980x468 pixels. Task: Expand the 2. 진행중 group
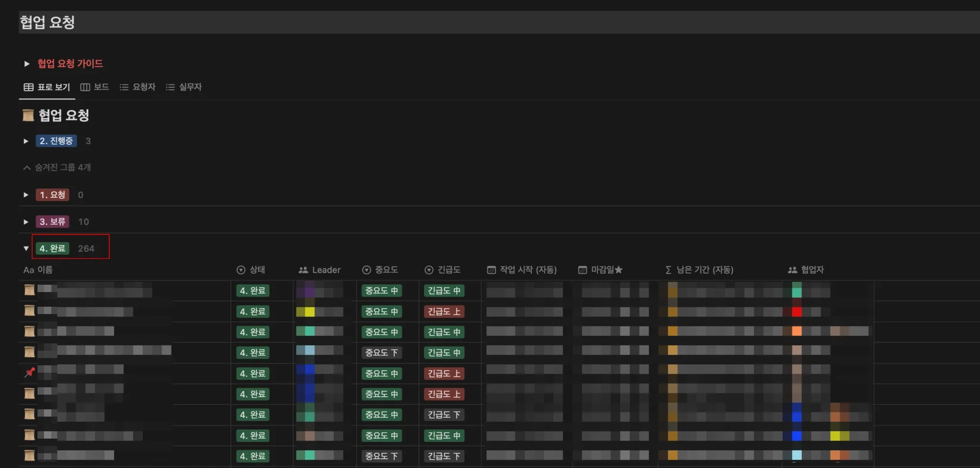tap(26, 141)
